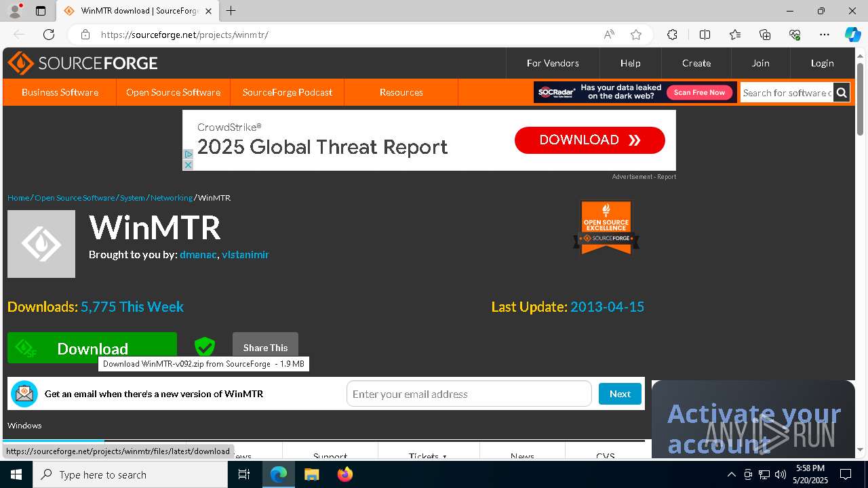Click the Next button for email signup
The image size is (868, 488).
(x=620, y=394)
